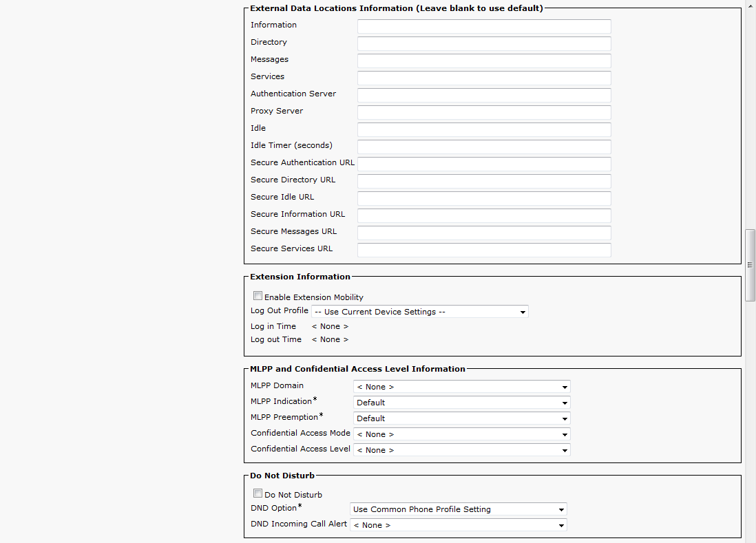This screenshot has height=543, width=756.
Task: Click the vertical scrollbar thumb
Action: (x=750, y=265)
